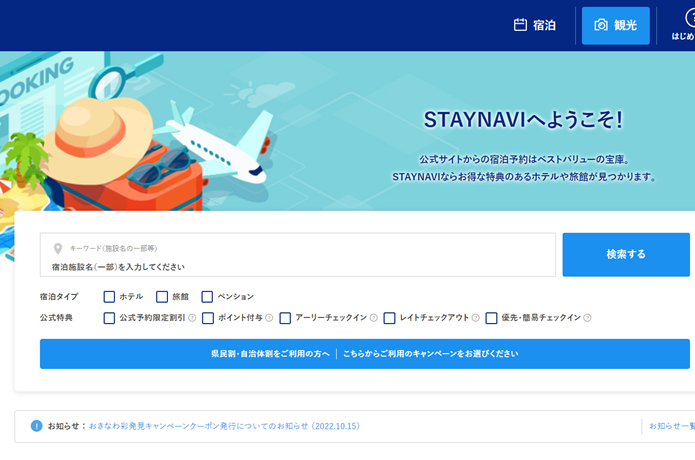Enable the ポイント付与 checkbox
This screenshot has height=460, width=695.
click(x=208, y=318)
